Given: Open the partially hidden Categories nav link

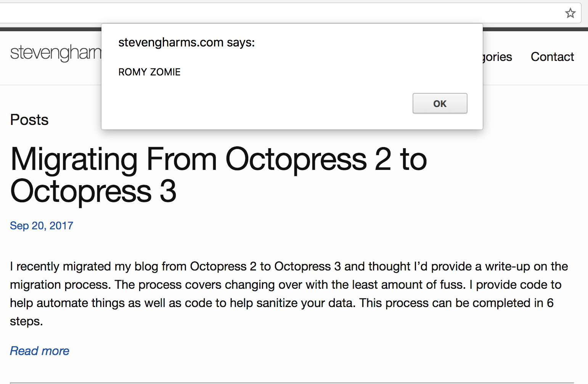Looking at the screenshot, I should tap(498, 57).
